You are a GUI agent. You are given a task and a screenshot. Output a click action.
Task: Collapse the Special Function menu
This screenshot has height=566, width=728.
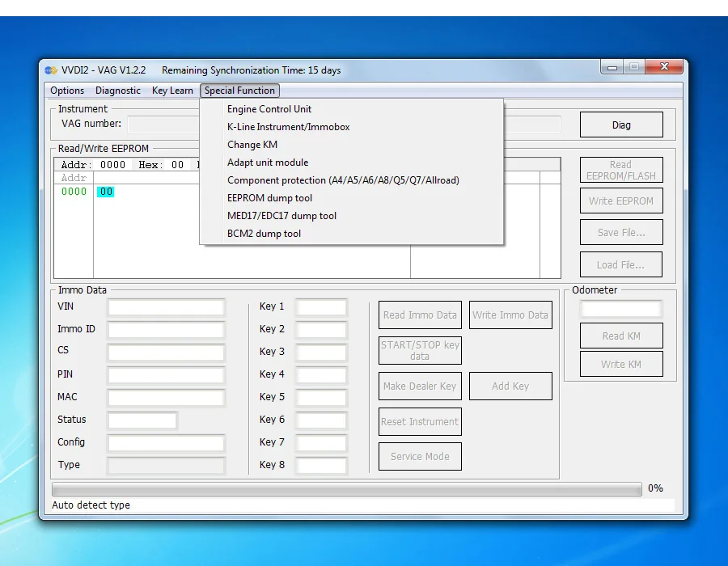coord(239,91)
